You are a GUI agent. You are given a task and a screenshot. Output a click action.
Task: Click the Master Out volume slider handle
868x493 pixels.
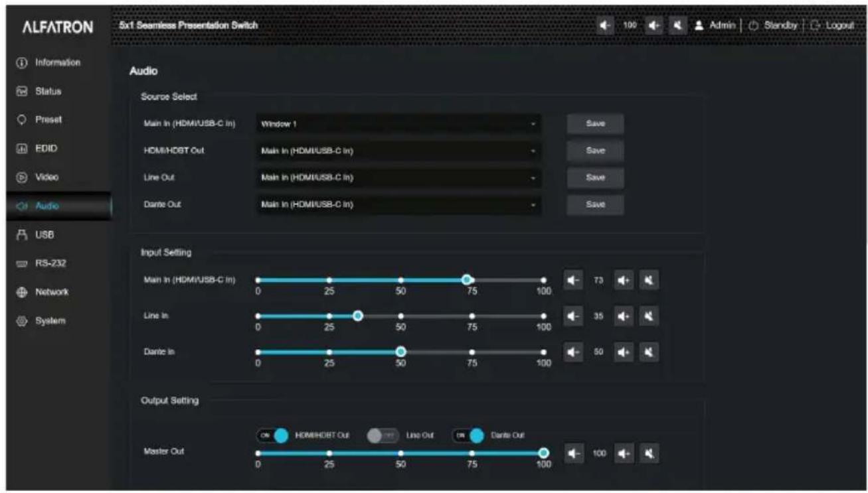543,453
